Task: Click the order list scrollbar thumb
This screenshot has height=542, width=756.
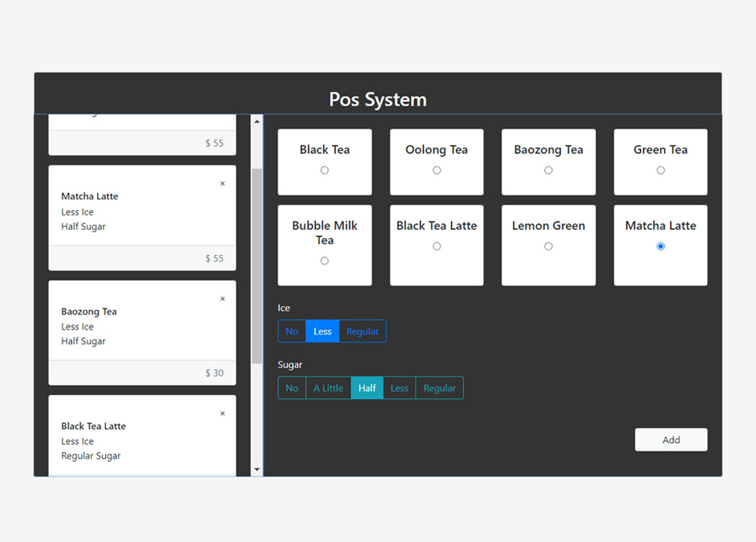Action: (257, 266)
